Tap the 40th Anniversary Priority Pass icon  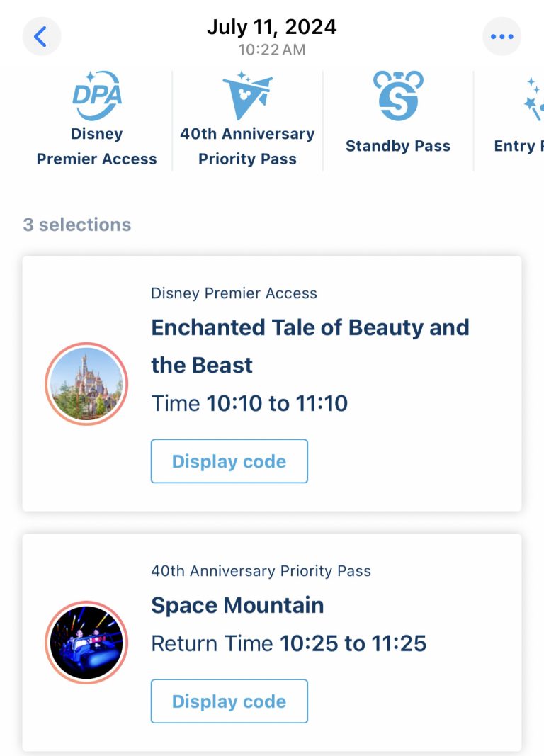tap(246, 96)
